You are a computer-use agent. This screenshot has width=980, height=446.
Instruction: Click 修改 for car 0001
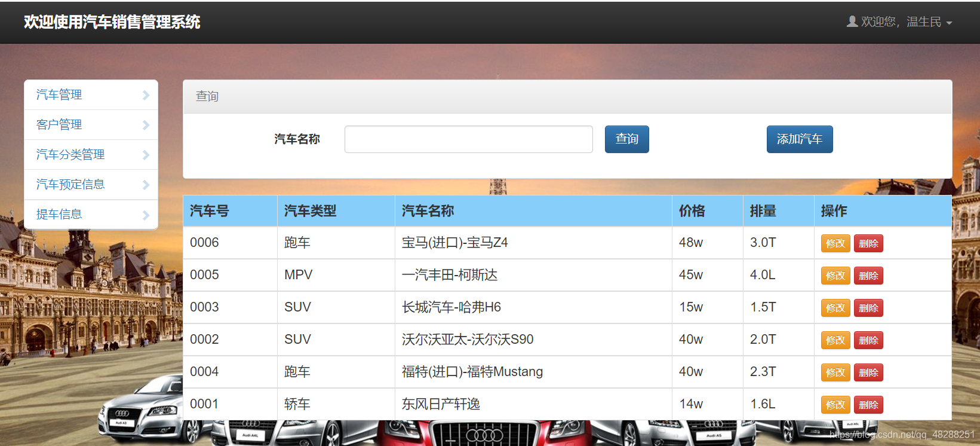tap(835, 405)
